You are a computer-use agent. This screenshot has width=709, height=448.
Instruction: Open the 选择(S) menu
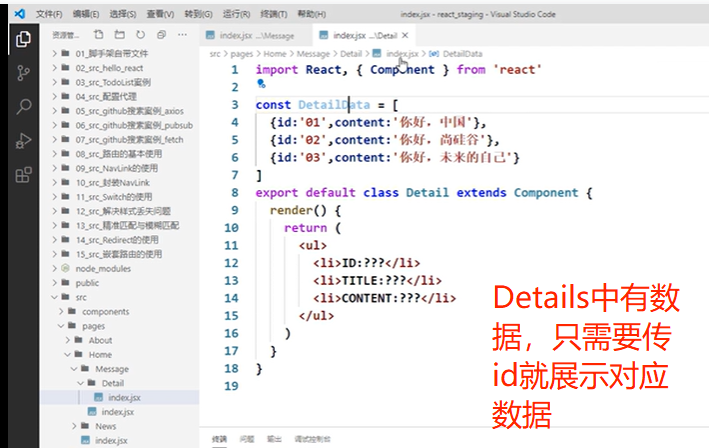(123, 14)
